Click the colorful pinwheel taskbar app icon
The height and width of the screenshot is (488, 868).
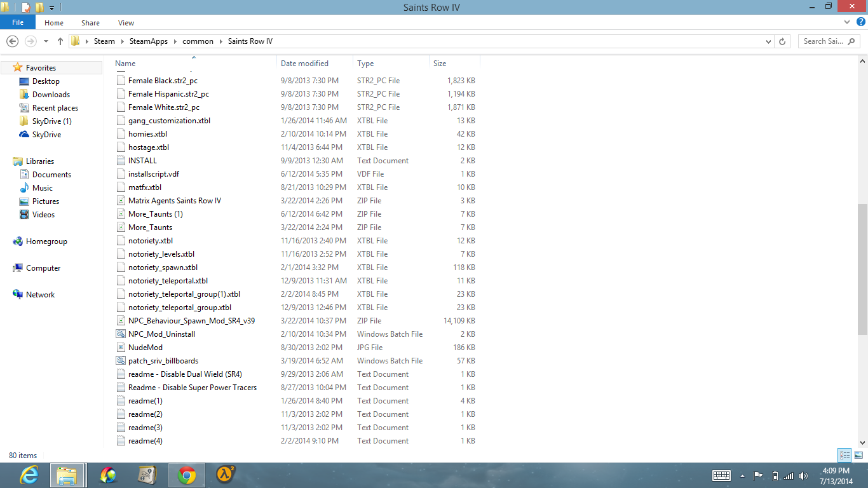point(108,475)
